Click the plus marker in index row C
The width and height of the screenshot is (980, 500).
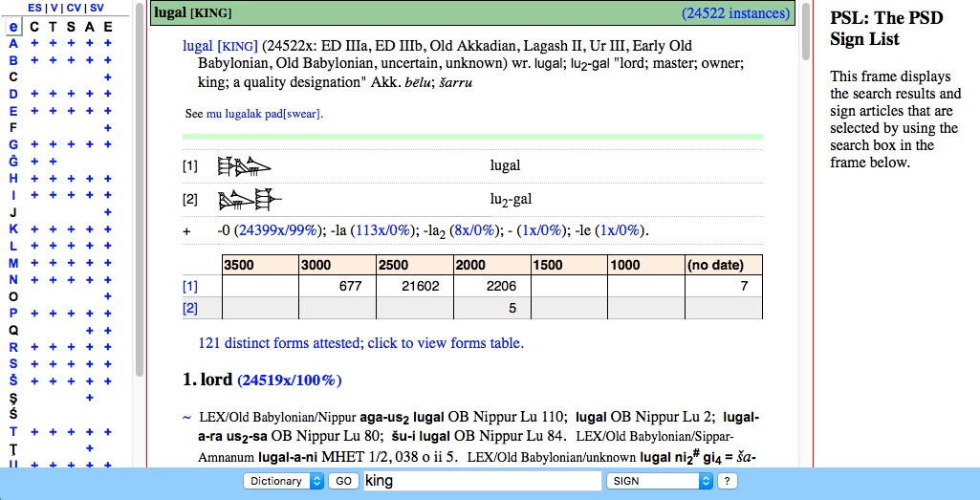pos(108,76)
